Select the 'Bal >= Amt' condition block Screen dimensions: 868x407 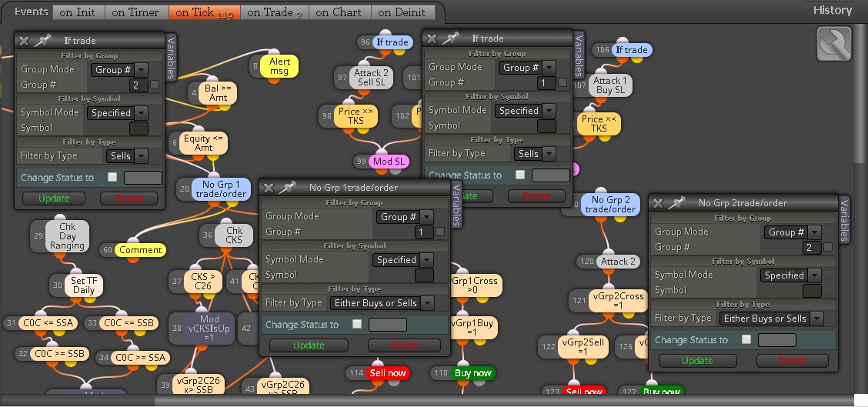218,93
